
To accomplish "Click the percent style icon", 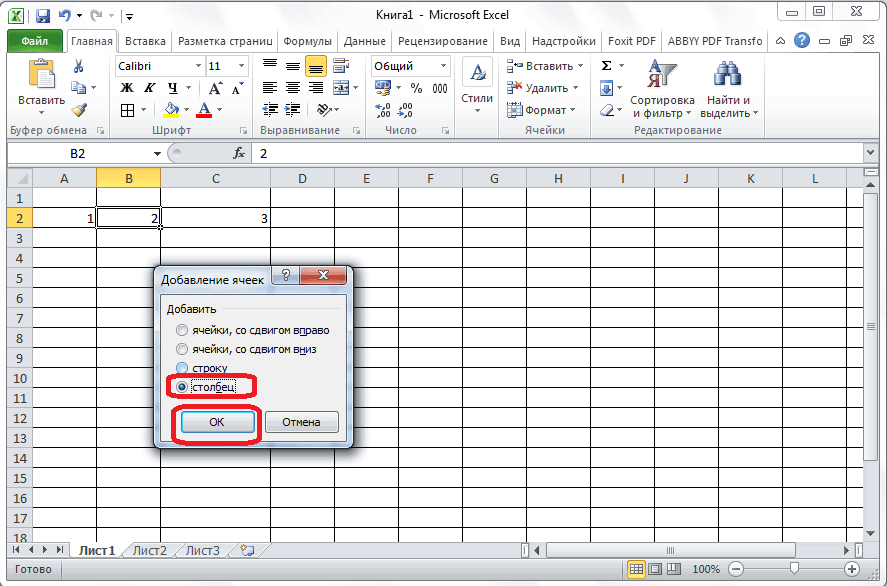I will [415, 88].
